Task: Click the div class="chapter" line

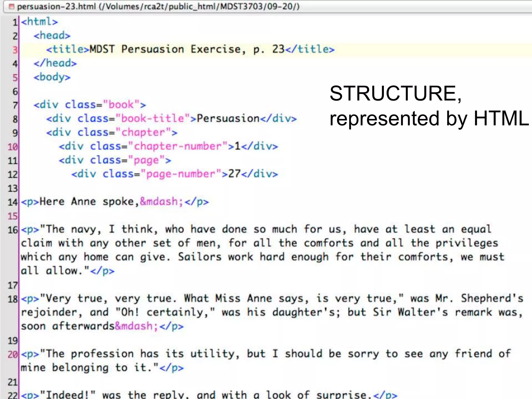Action: click(x=112, y=132)
